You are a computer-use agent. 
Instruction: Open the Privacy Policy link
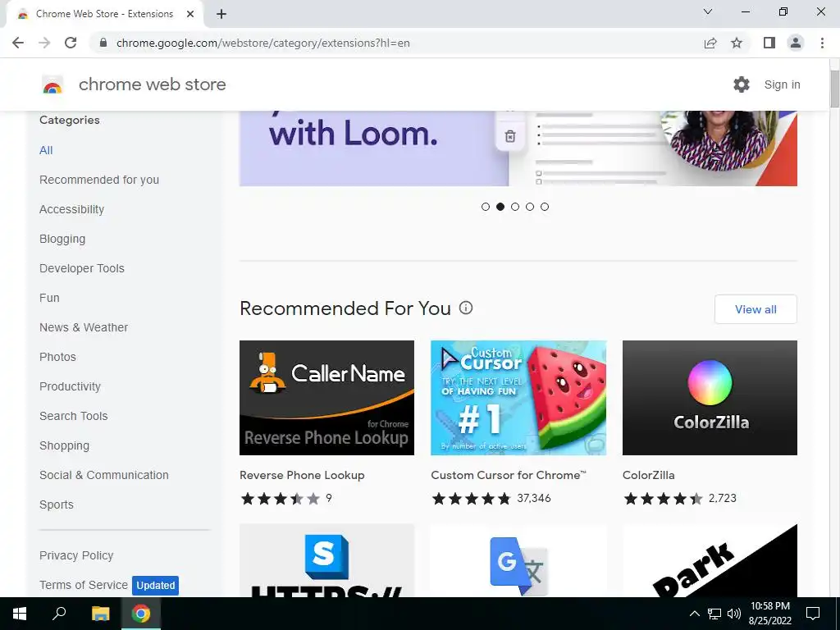pyautogui.click(x=76, y=555)
